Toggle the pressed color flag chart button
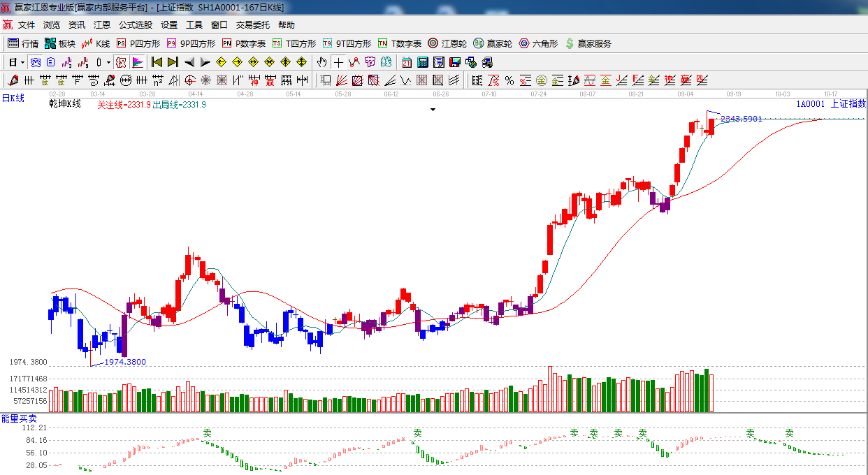868x475 pixels. point(137,62)
